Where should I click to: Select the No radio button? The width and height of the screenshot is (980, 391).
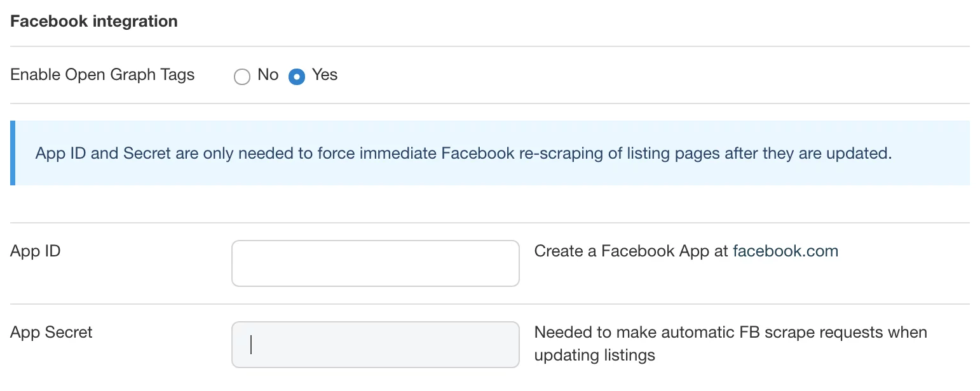(x=242, y=77)
